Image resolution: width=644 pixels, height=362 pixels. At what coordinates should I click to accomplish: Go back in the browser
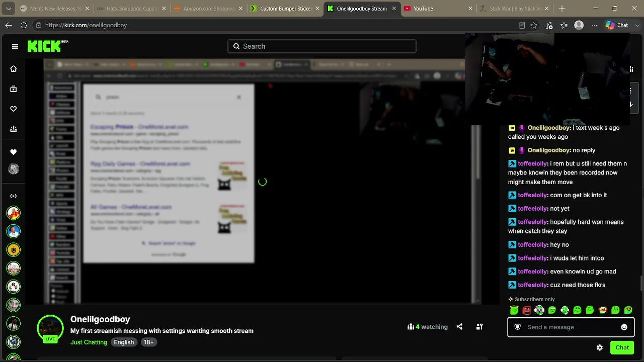point(9,25)
